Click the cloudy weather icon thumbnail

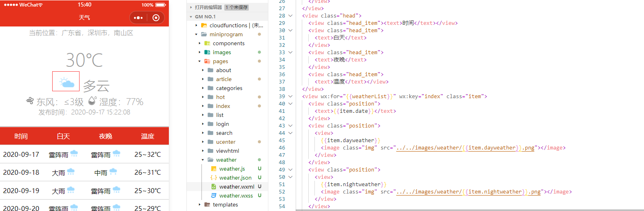[x=66, y=81]
